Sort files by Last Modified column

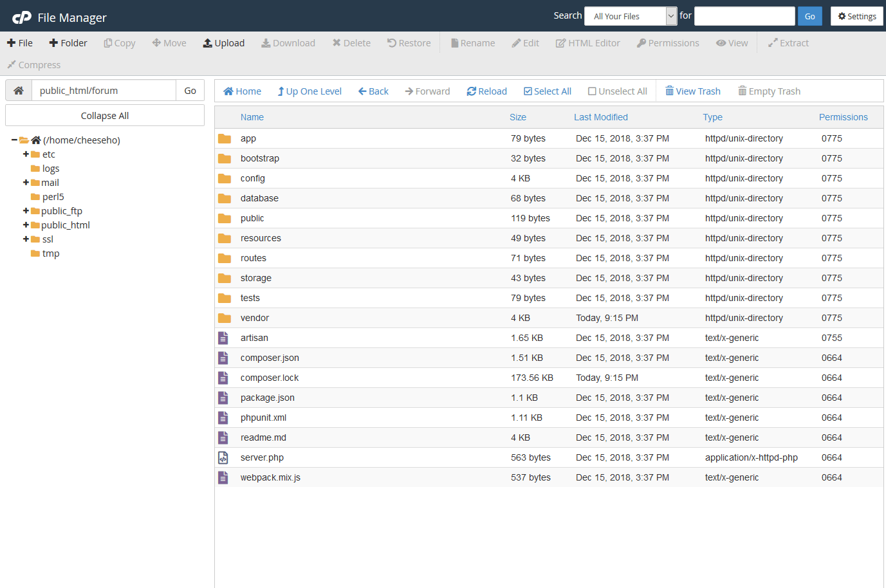[x=600, y=117]
